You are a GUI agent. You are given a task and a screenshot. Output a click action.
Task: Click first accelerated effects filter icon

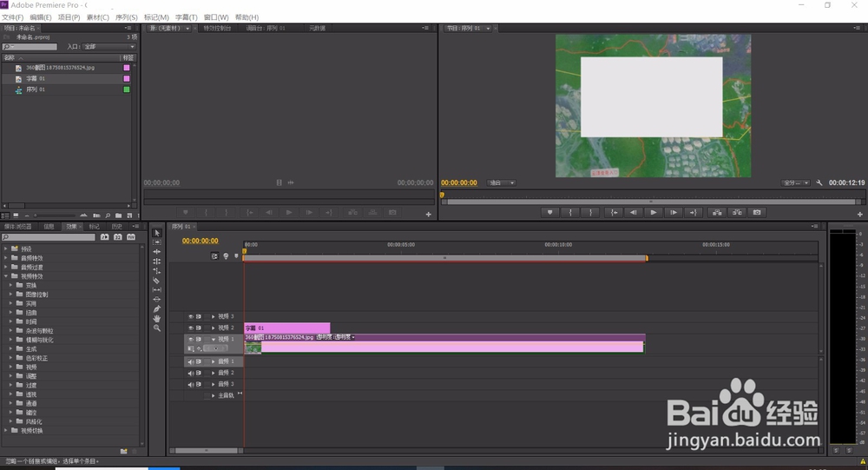click(105, 237)
